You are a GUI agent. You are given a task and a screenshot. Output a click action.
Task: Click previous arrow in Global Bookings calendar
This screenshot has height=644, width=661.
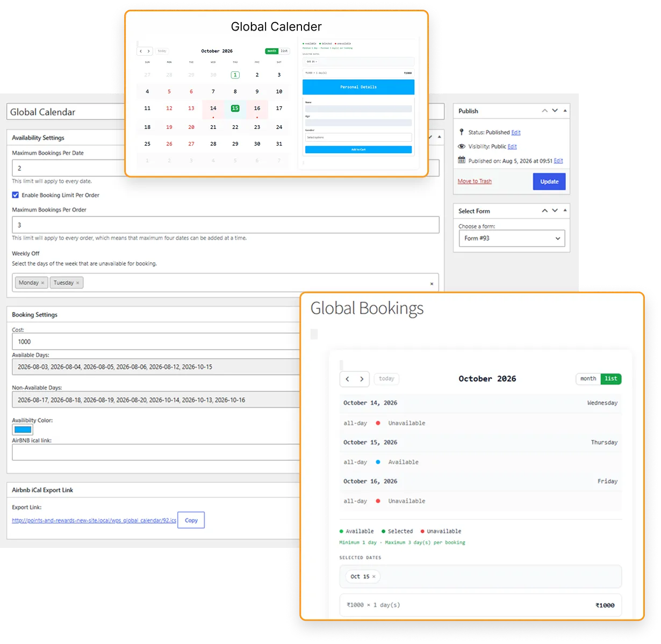tap(348, 379)
